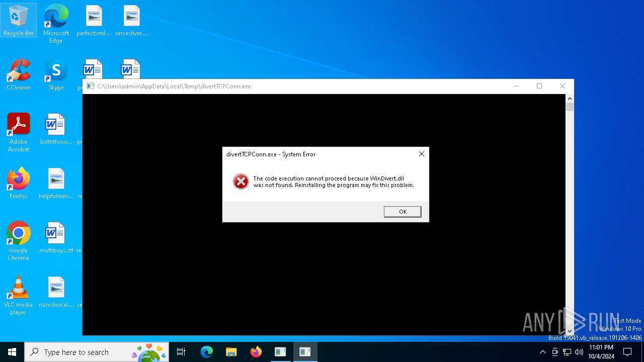
Task: Click the console window title bar icon
Action: [90, 86]
